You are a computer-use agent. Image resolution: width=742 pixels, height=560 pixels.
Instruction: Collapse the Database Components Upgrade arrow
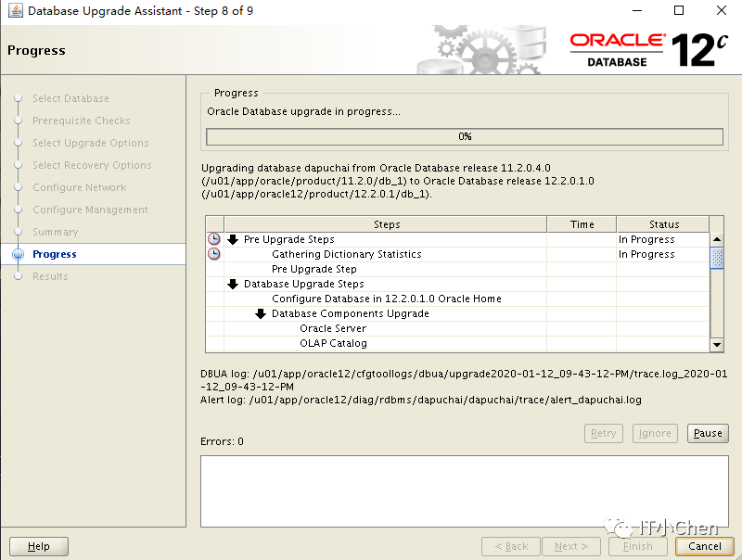pyautogui.click(x=261, y=313)
